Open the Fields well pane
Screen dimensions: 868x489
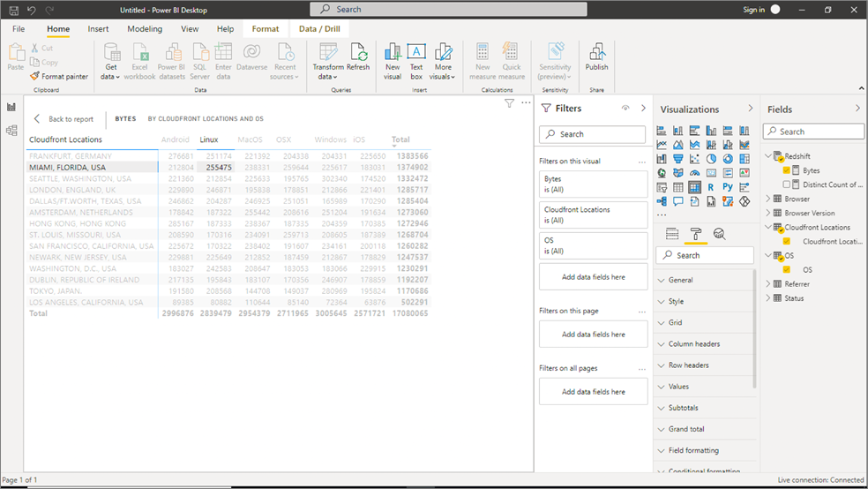(x=672, y=234)
